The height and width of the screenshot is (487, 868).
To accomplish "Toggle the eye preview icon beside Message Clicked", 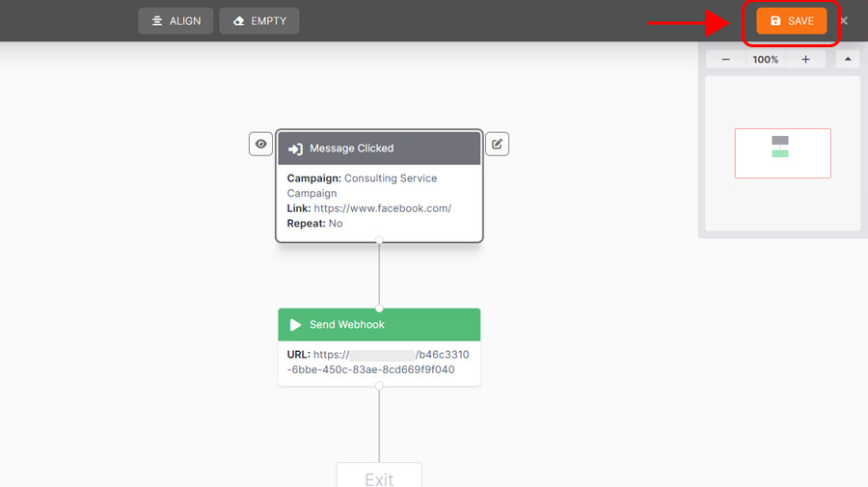I will (260, 144).
